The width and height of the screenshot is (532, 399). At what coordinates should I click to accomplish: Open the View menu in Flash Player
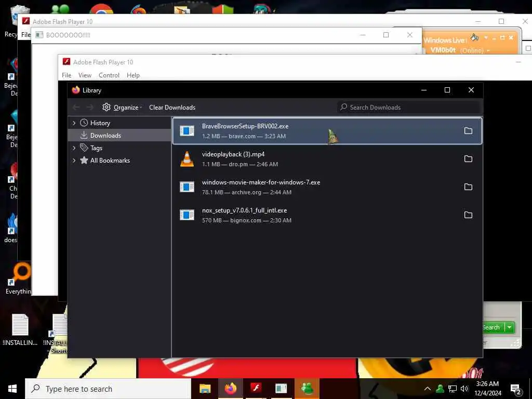pos(85,75)
